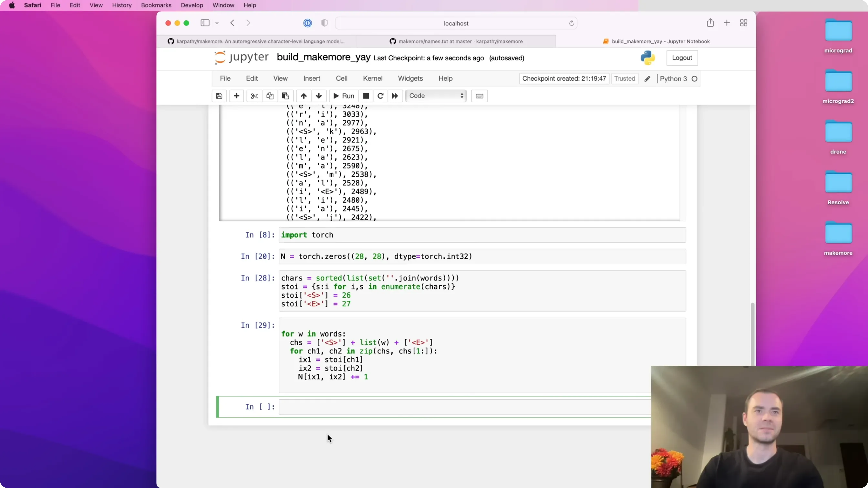Switch to karpathy/makemore GitHub tab
This screenshot has width=868, height=488.
tap(256, 41)
